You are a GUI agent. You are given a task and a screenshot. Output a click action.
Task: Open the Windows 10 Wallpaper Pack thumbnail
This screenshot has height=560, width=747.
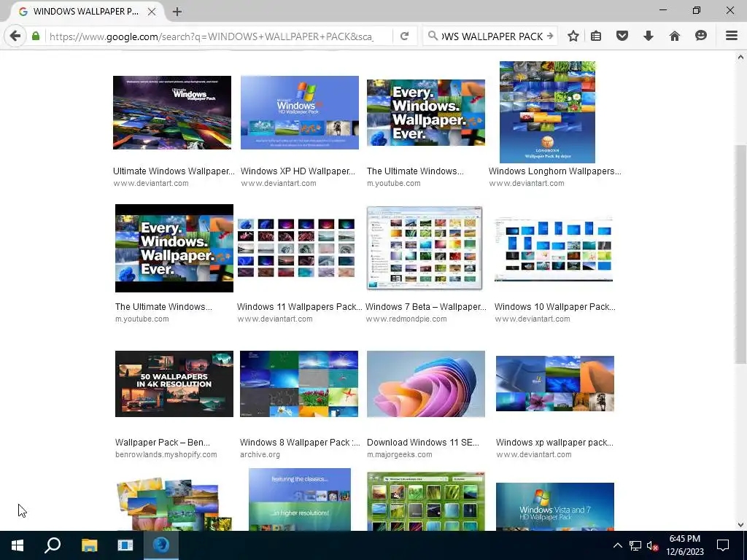554,248
